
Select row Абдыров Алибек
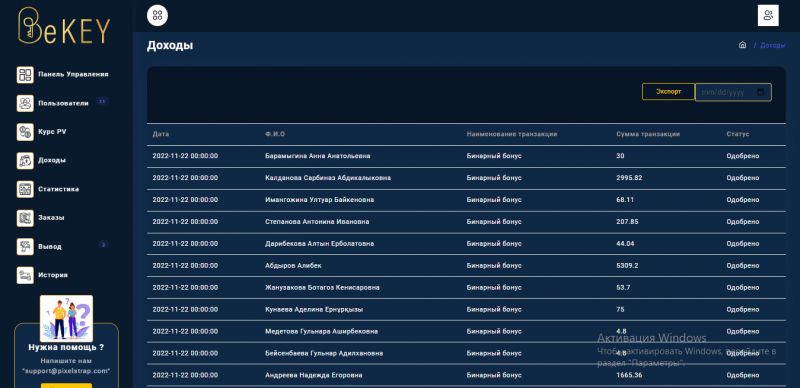(466, 266)
